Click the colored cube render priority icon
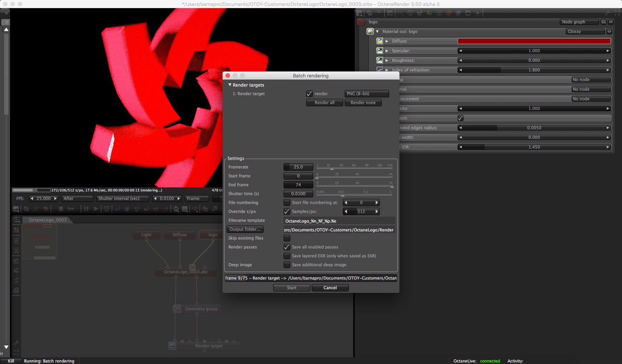 pos(46,209)
